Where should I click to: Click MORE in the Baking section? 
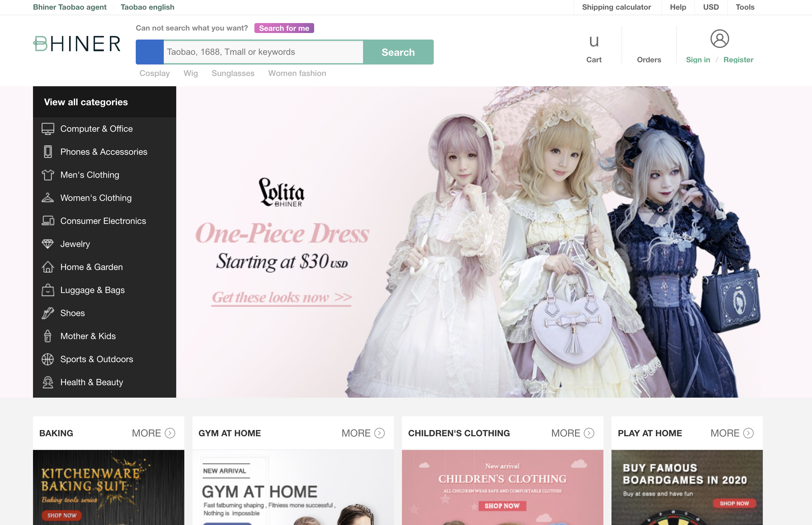(x=146, y=433)
